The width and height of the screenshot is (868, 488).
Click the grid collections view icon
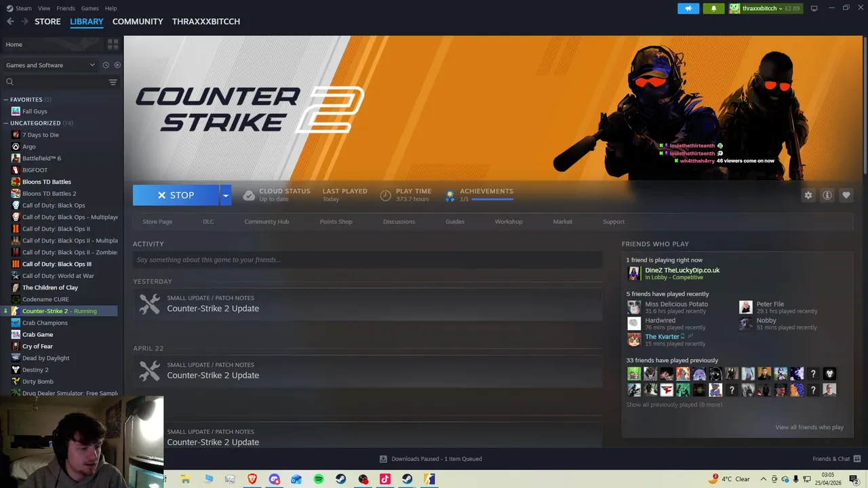point(113,44)
